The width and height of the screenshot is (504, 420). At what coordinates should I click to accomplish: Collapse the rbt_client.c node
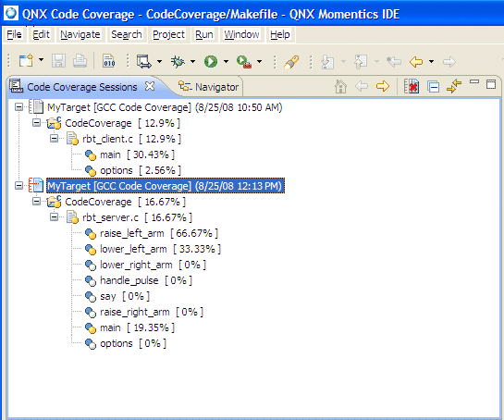(x=54, y=138)
